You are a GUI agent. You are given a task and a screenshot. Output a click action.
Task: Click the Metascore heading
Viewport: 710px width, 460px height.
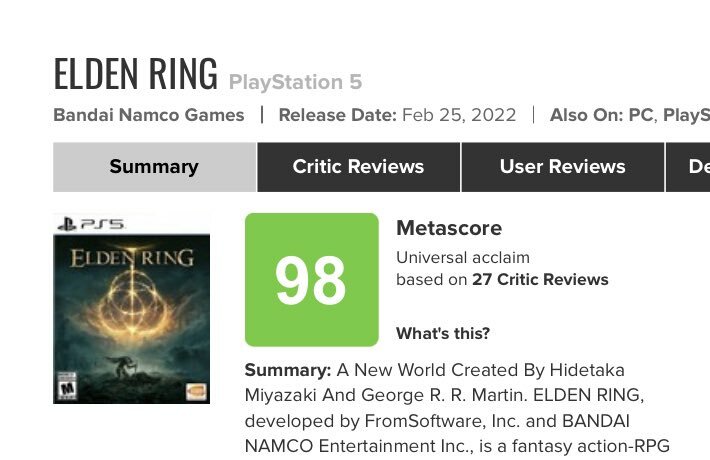[449, 228]
